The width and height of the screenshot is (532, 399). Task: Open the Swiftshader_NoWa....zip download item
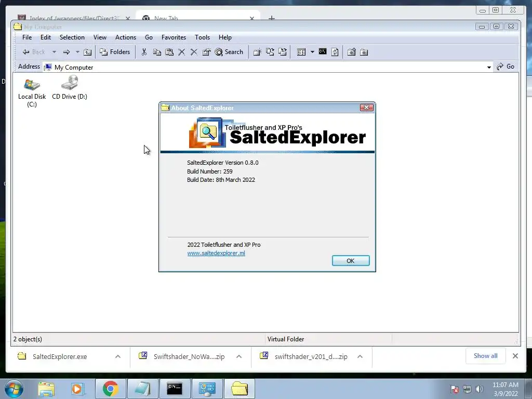[x=182, y=356]
